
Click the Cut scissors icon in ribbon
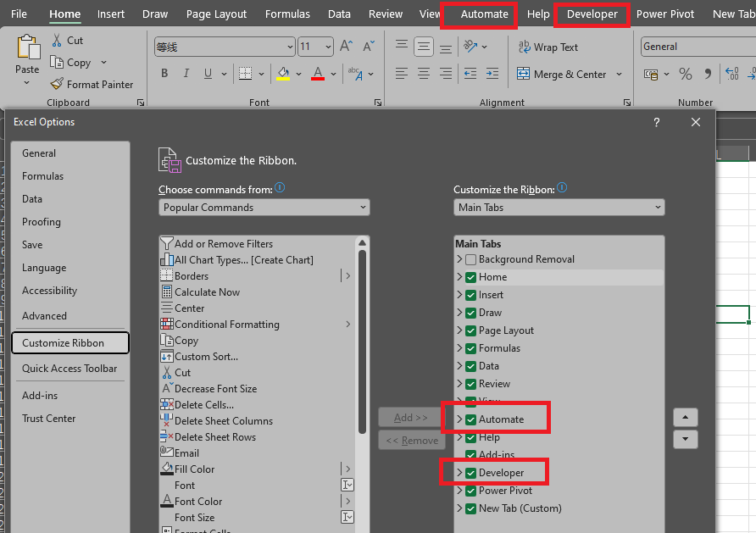57,40
